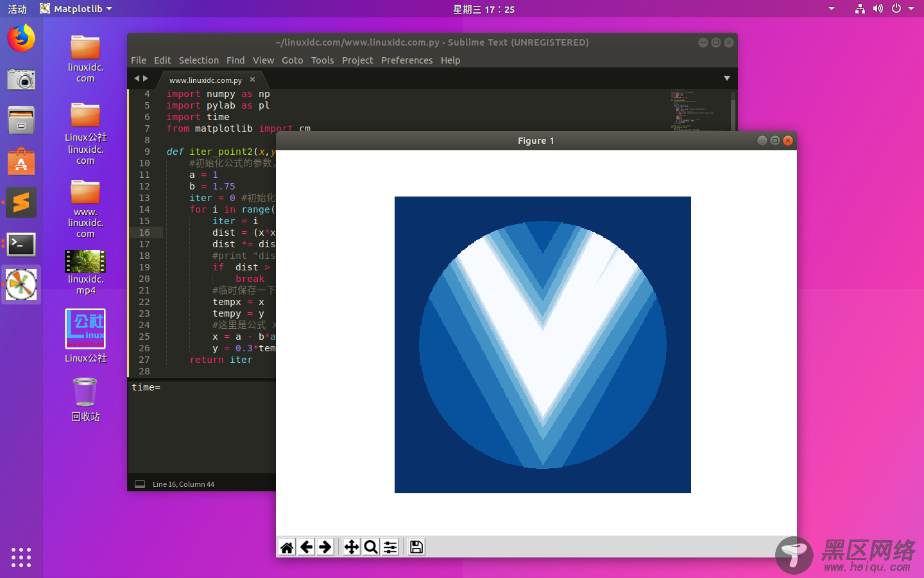Open clock calendar 星期三 17:25
This screenshot has width=924, height=578.
(x=484, y=9)
